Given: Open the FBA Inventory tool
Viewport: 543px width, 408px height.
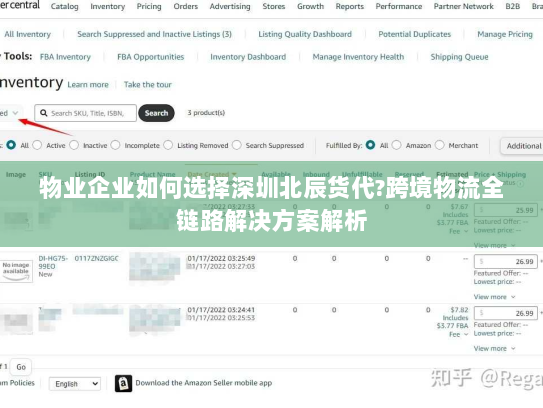Looking at the screenshot, I should tap(65, 57).
